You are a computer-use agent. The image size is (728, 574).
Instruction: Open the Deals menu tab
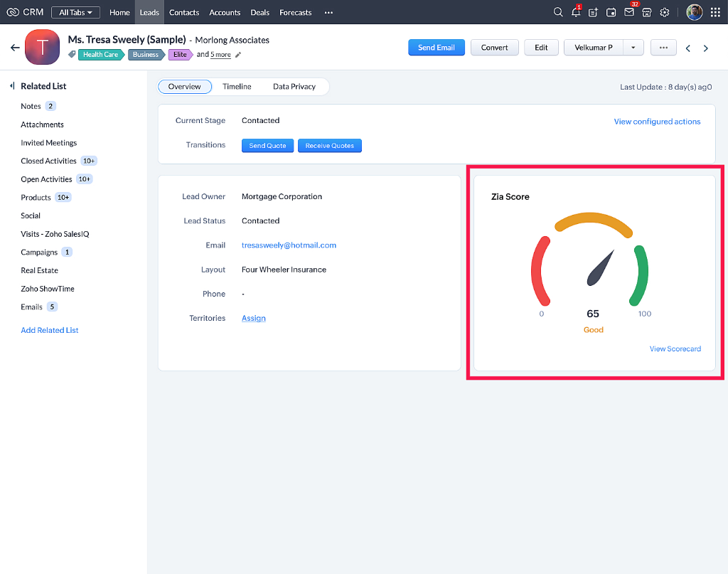[x=259, y=12]
